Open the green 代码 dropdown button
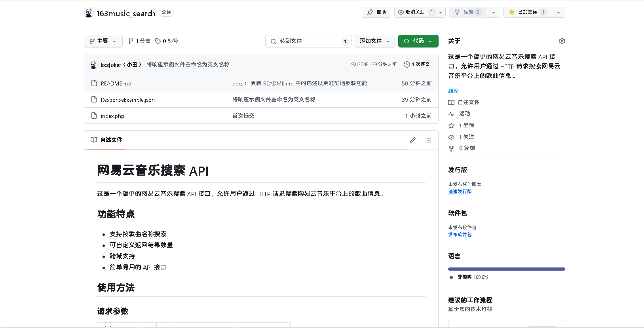The image size is (644, 328). (x=418, y=41)
